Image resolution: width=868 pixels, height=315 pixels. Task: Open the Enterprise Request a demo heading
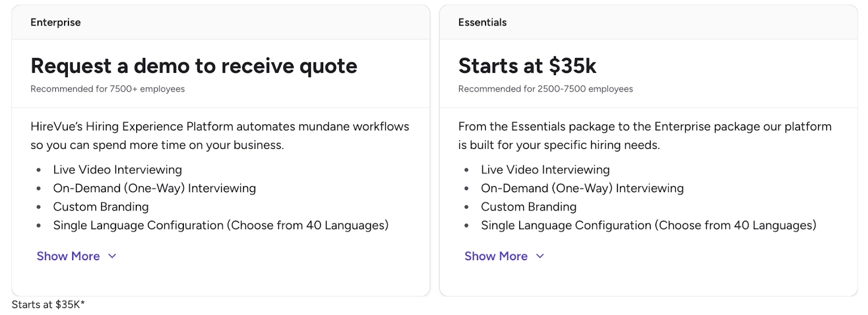tap(194, 66)
